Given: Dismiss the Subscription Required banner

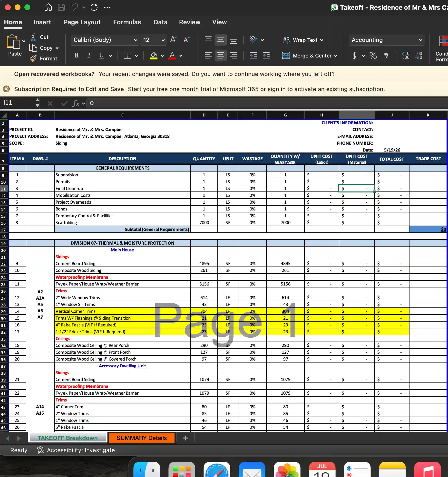Looking at the screenshot, I should pos(7,89).
